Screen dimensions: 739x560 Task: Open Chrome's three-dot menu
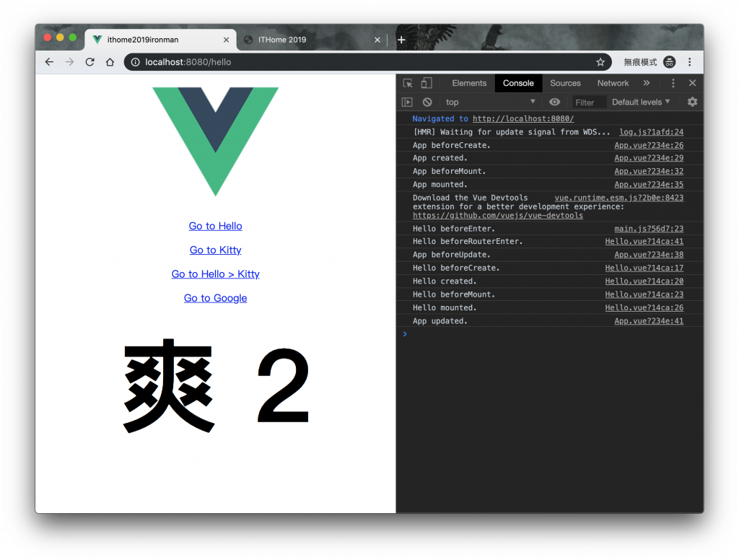tap(689, 62)
